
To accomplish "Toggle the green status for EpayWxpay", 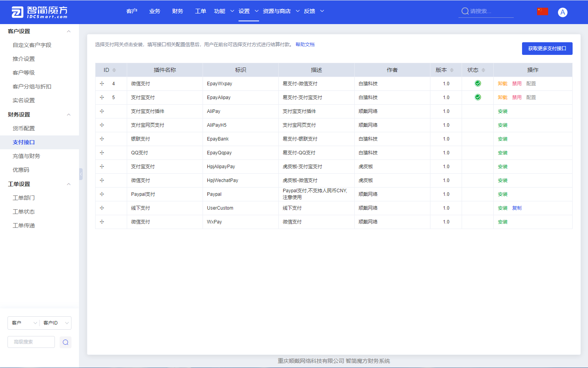I will click(477, 83).
